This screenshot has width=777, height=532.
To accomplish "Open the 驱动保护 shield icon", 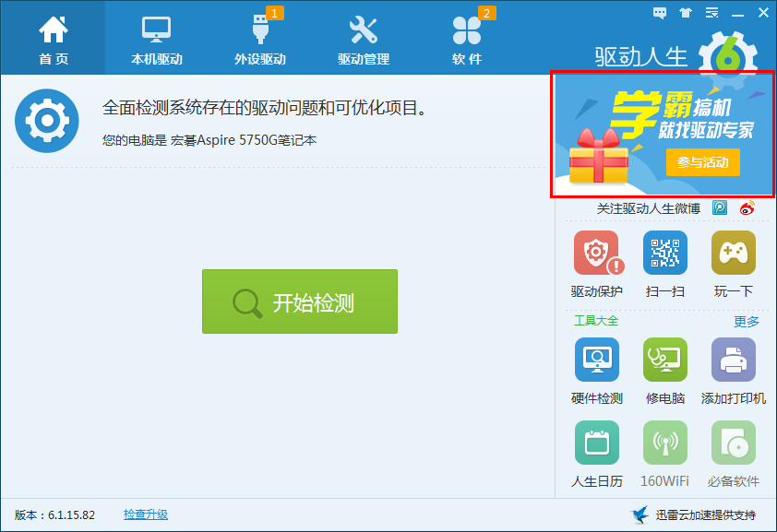I will point(597,254).
